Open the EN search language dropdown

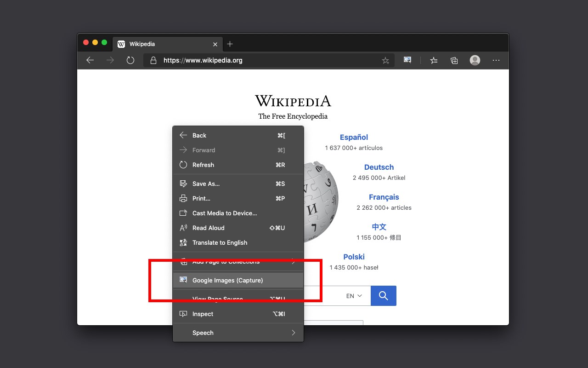(354, 296)
